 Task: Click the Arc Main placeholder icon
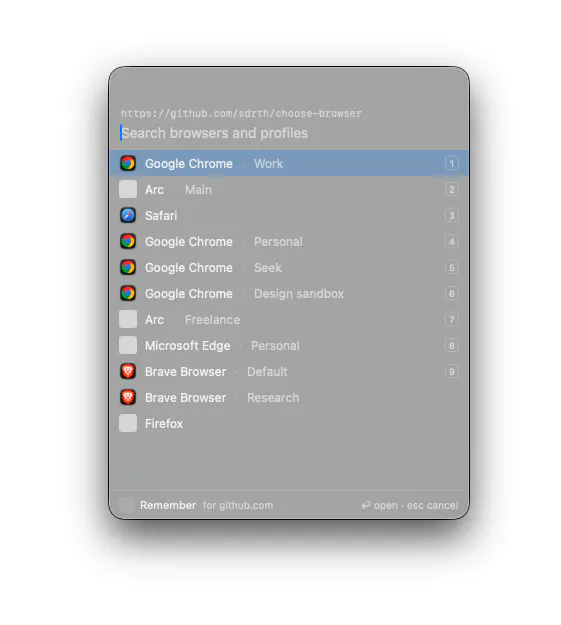[x=128, y=189]
